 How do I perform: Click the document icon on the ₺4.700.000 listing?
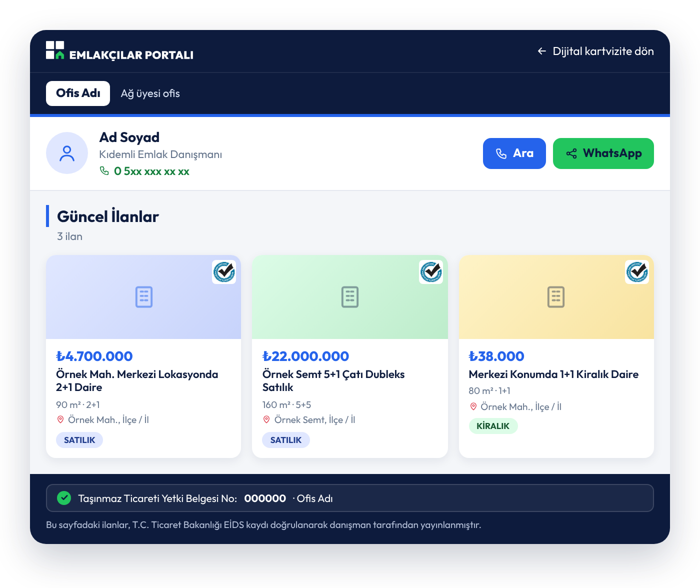[144, 297]
